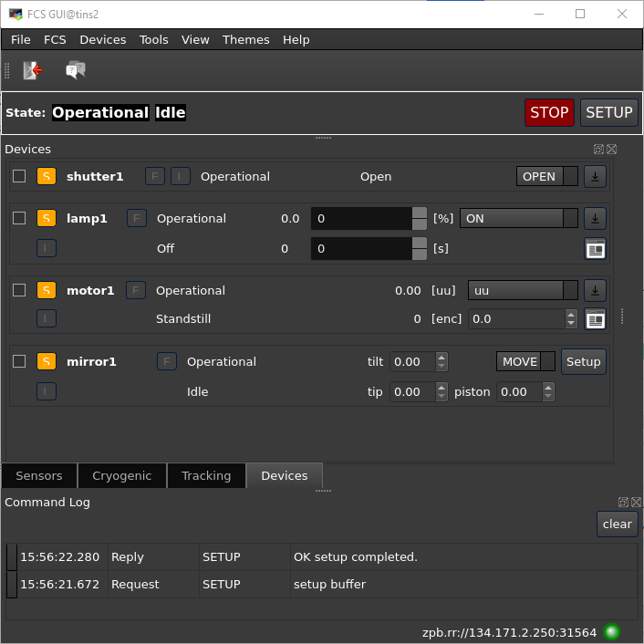644x644 pixels.
Task: Click the orange S icon beside mirror1
Action: click(46, 361)
